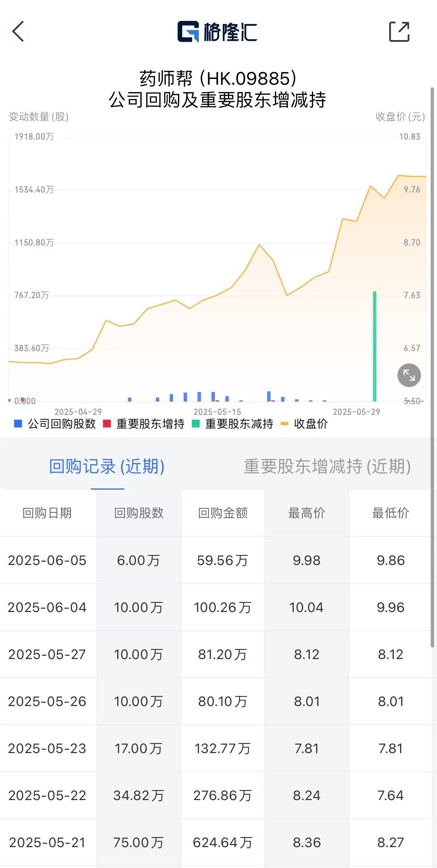Switch to 重要股东增减持 (近期) tab
Image resolution: width=437 pixels, height=868 pixels.
coord(327,466)
